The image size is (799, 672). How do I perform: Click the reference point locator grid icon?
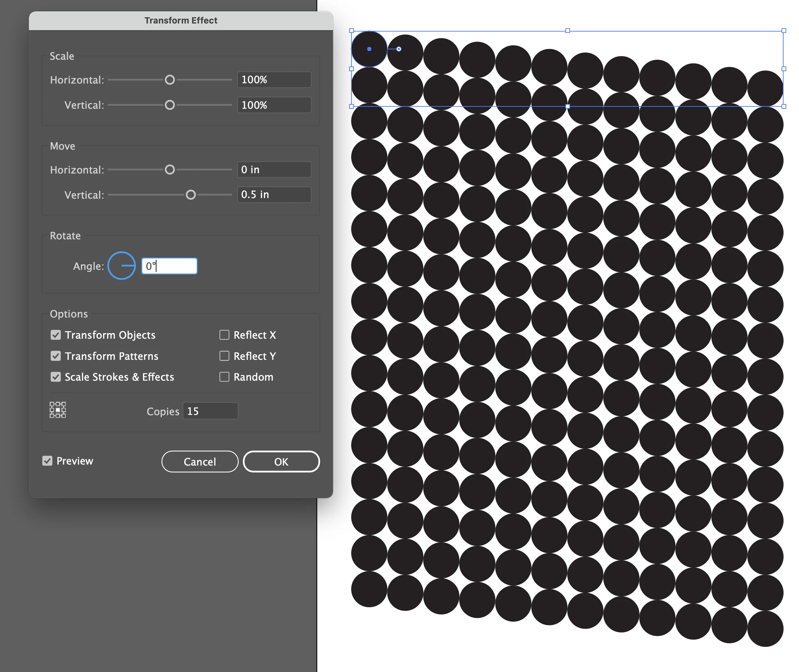pos(57,410)
